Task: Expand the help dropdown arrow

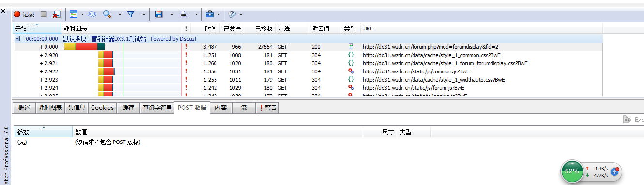Action: pyautogui.click(x=241, y=14)
